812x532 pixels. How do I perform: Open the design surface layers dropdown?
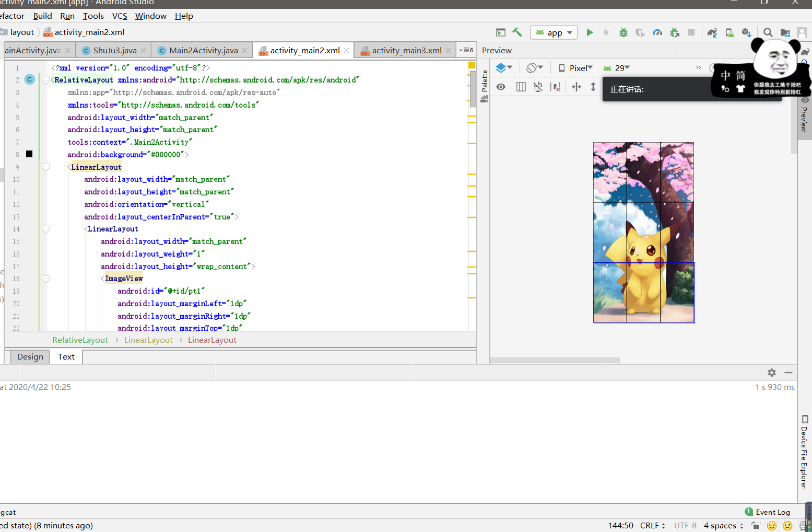point(504,68)
